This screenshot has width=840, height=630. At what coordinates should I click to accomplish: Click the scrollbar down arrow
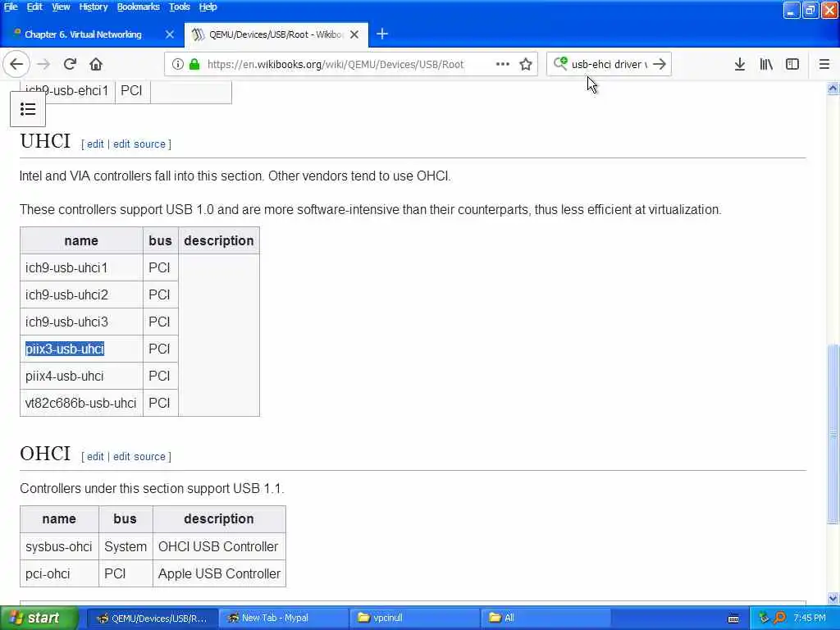833,598
